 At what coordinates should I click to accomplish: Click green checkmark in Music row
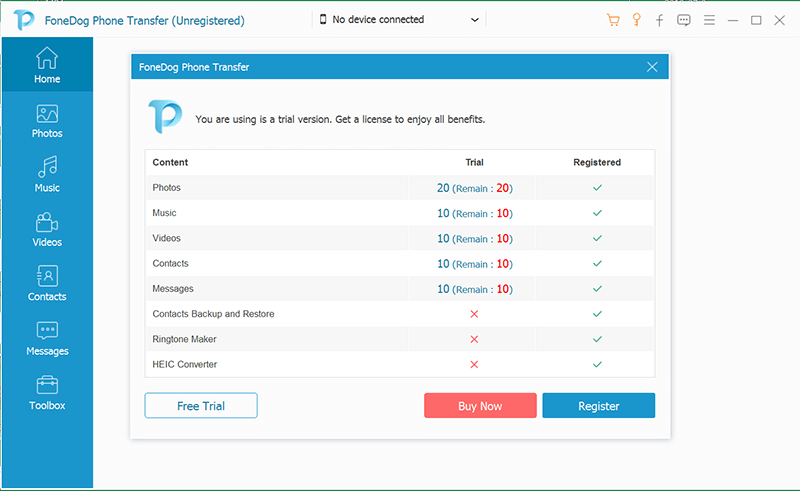[597, 213]
